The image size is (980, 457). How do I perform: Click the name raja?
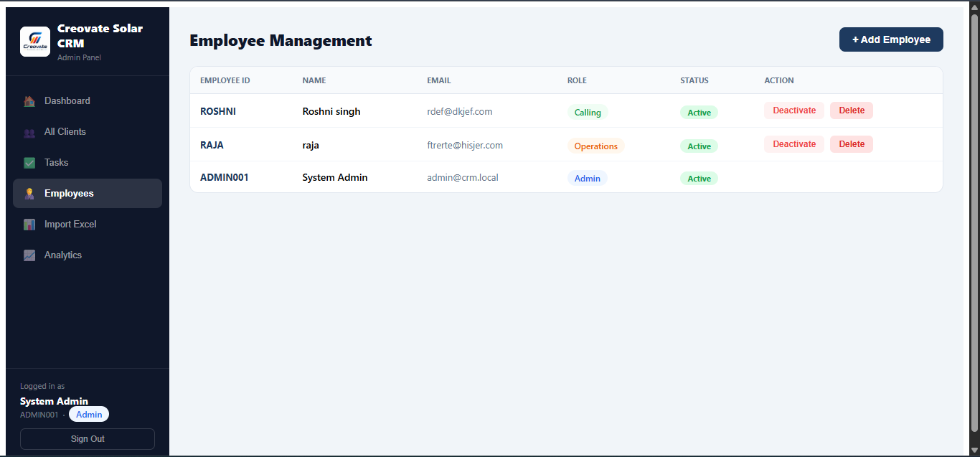coord(311,145)
